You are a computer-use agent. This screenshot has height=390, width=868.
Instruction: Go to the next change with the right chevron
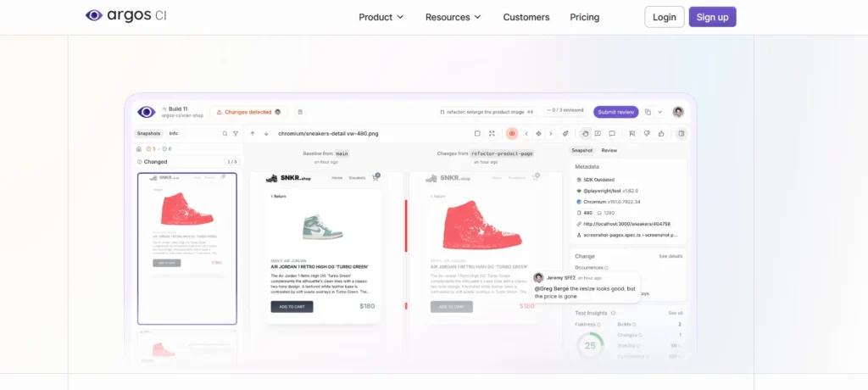click(x=551, y=133)
